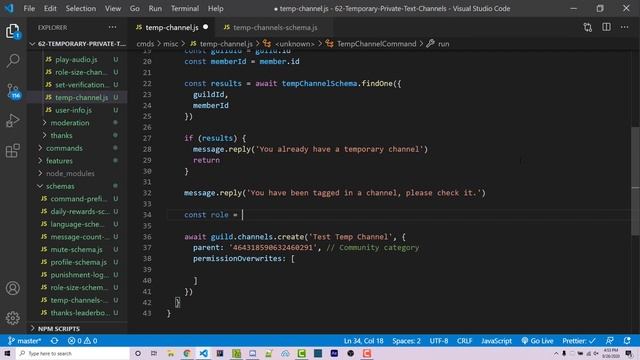The height and width of the screenshot is (360, 640).
Task: Open File Explorer from the taskbar
Action: click(x=171, y=353)
